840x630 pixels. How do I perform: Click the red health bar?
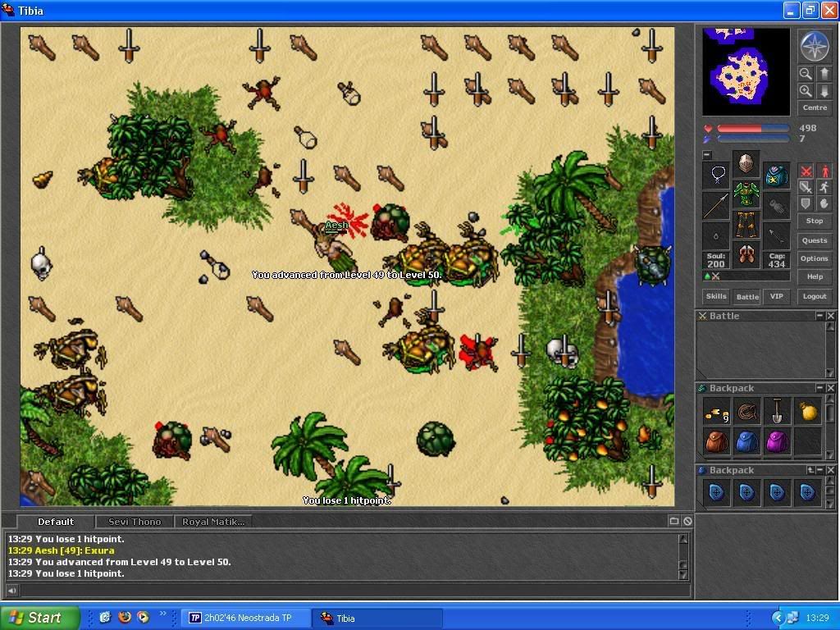click(x=753, y=129)
